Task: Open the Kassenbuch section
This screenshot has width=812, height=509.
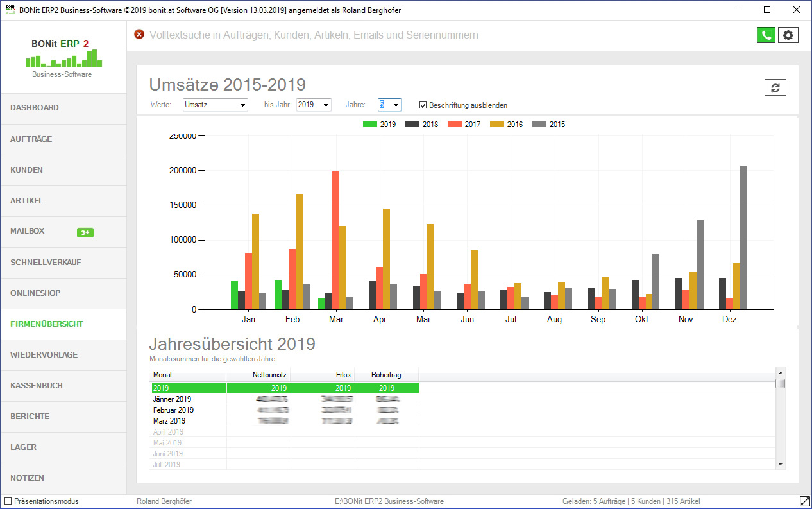Action: (x=36, y=386)
